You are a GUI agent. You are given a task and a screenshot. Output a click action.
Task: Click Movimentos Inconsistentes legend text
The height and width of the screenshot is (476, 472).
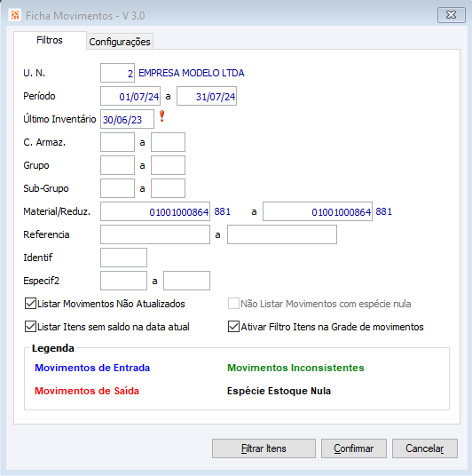[x=295, y=368]
